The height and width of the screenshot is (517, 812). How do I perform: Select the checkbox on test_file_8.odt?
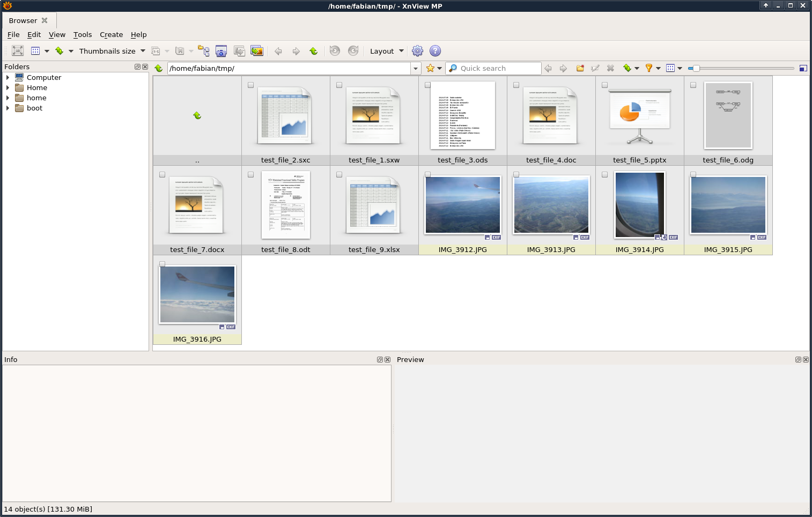(250, 175)
